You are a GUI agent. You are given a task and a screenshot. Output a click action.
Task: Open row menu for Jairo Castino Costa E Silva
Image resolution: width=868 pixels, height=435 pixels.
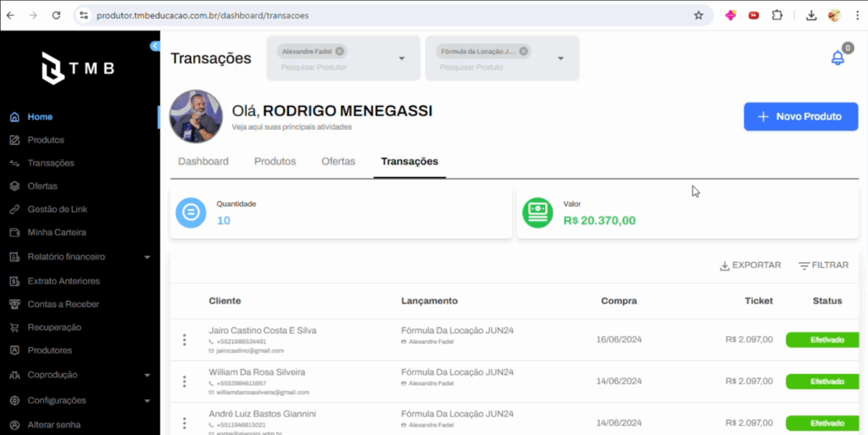coord(184,340)
